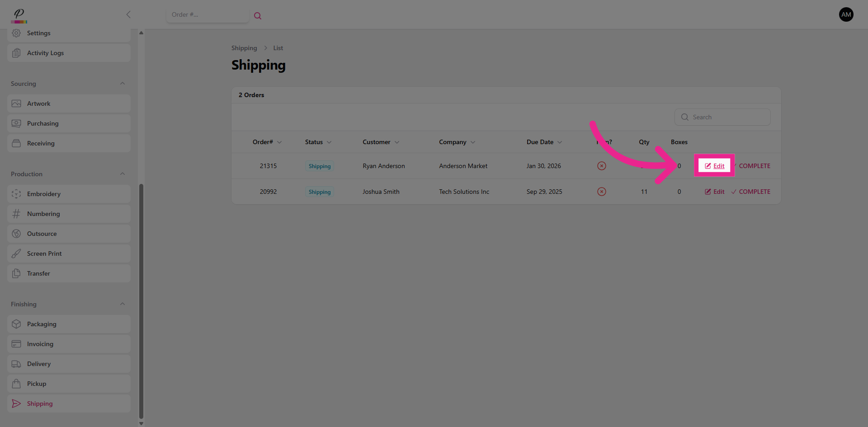Open the Status column sort dropdown
This screenshot has width=868, height=427.
point(330,142)
